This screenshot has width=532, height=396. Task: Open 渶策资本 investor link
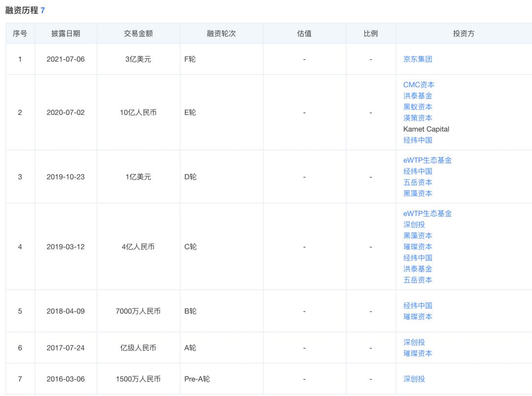point(417,118)
